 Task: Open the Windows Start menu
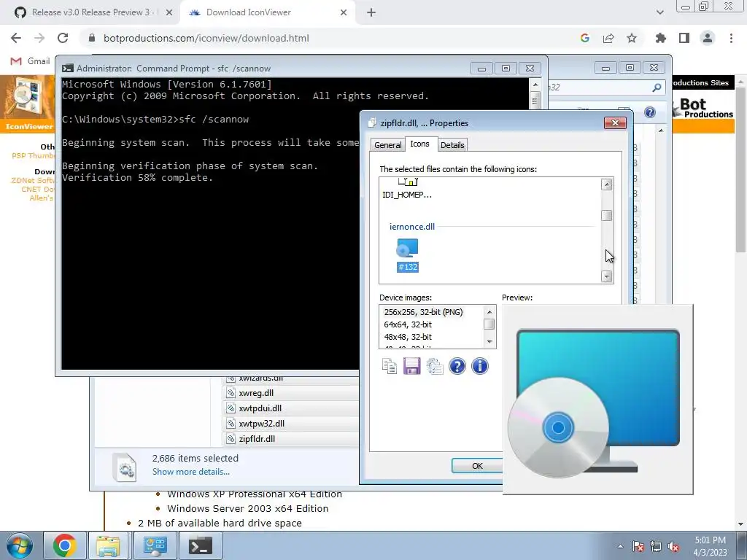tap(19, 545)
